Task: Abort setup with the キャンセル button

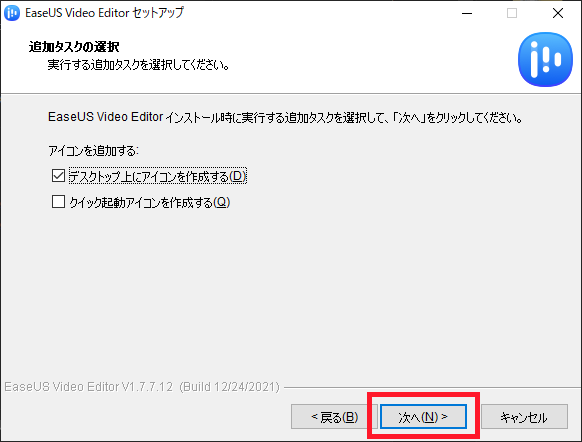Action: tap(524, 417)
